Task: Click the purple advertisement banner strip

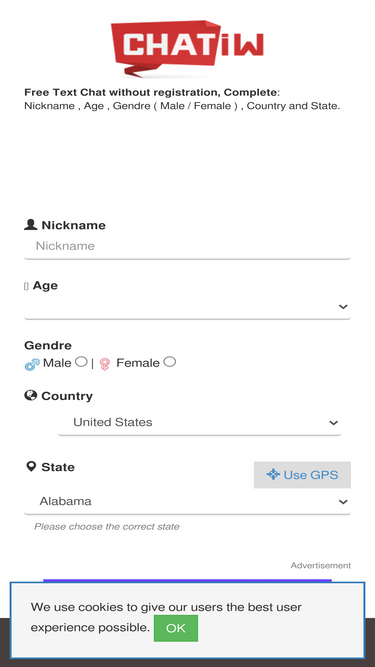Action: coord(187,580)
